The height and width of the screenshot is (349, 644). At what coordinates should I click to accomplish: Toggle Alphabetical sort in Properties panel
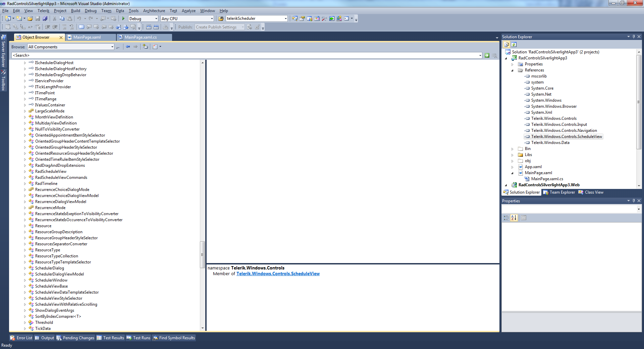pyautogui.click(x=514, y=218)
